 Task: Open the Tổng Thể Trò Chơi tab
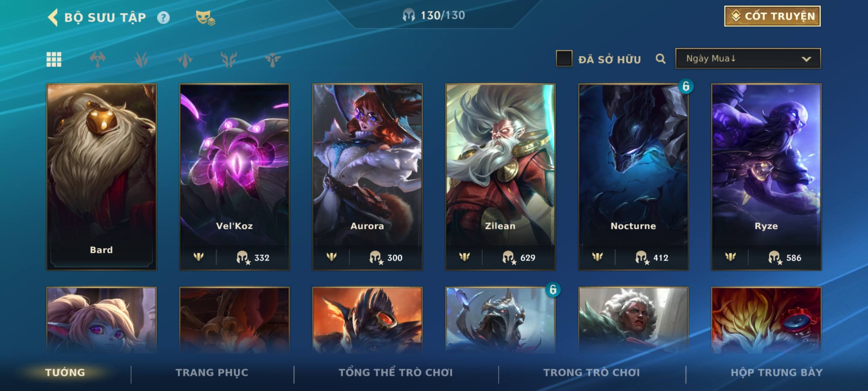tap(396, 373)
